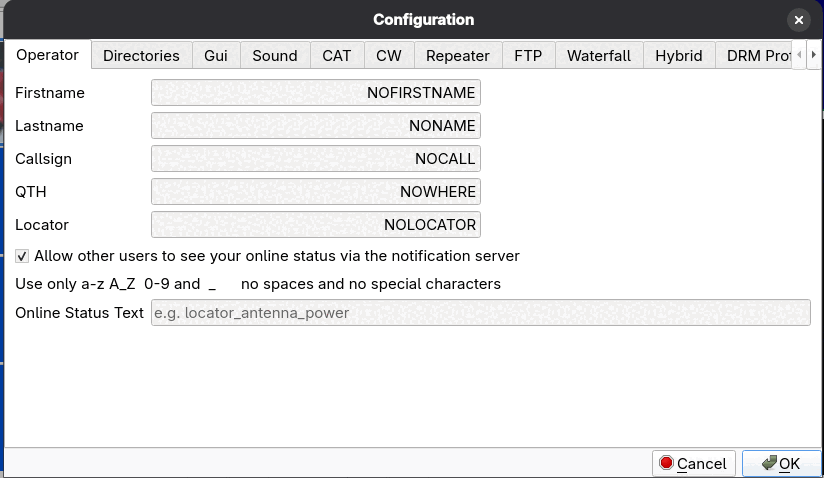Click the tab bar right scroll arrow
This screenshot has width=824, height=478.
813,55
